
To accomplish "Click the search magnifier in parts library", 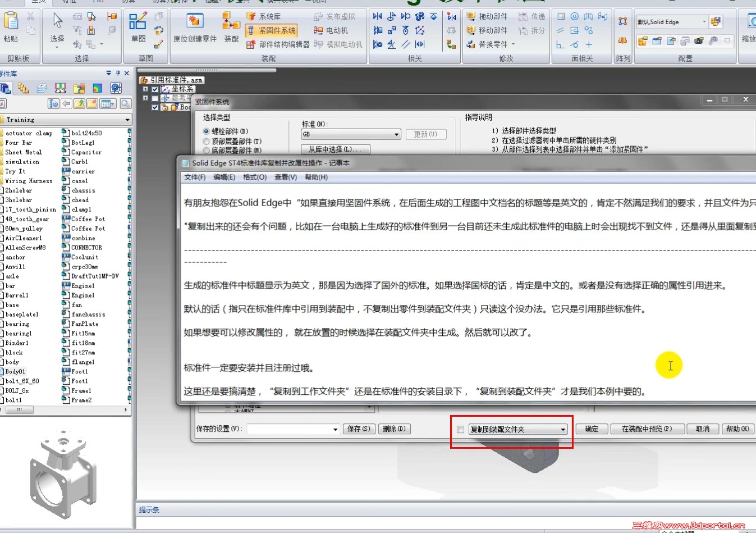I will point(126,103).
